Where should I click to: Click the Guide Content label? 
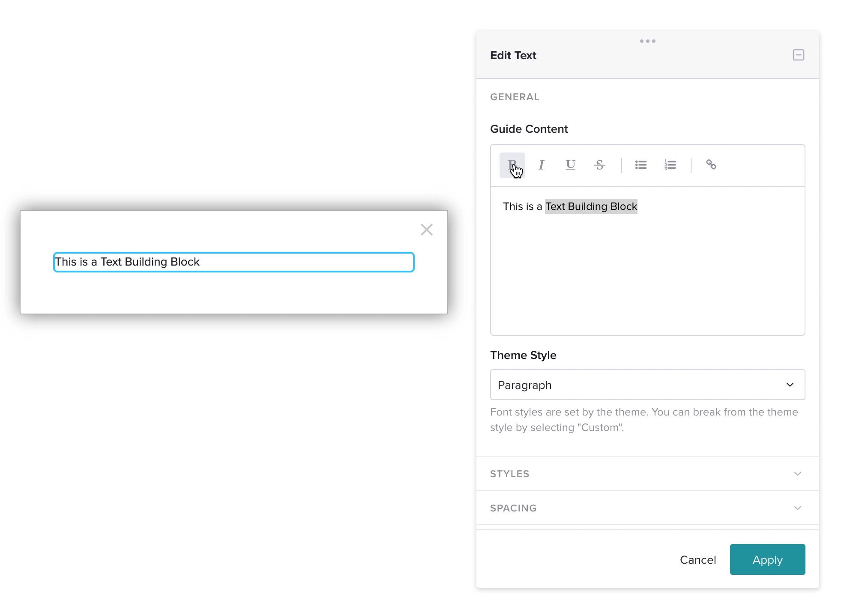(x=529, y=129)
